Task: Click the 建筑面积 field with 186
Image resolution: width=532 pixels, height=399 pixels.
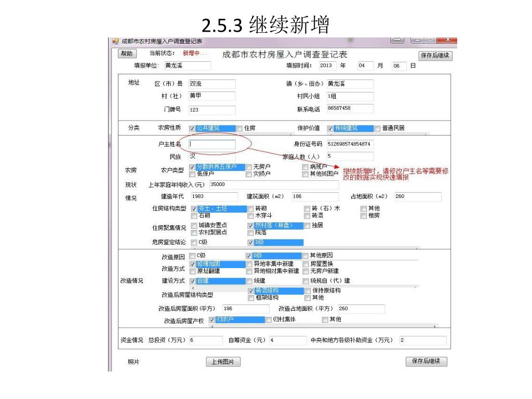Action: (315, 196)
